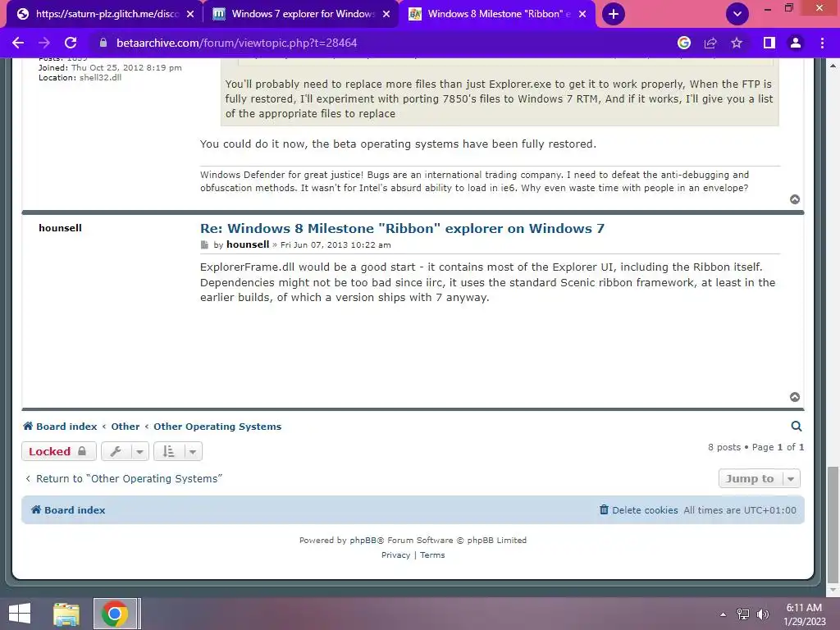The image size is (840, 630).
Task: Click Delete cookies link
Action: click(x=638, y=510)
